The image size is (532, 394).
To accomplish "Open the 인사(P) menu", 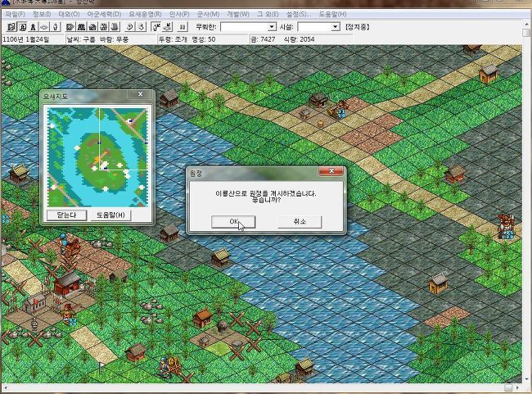I will [179, 14].
